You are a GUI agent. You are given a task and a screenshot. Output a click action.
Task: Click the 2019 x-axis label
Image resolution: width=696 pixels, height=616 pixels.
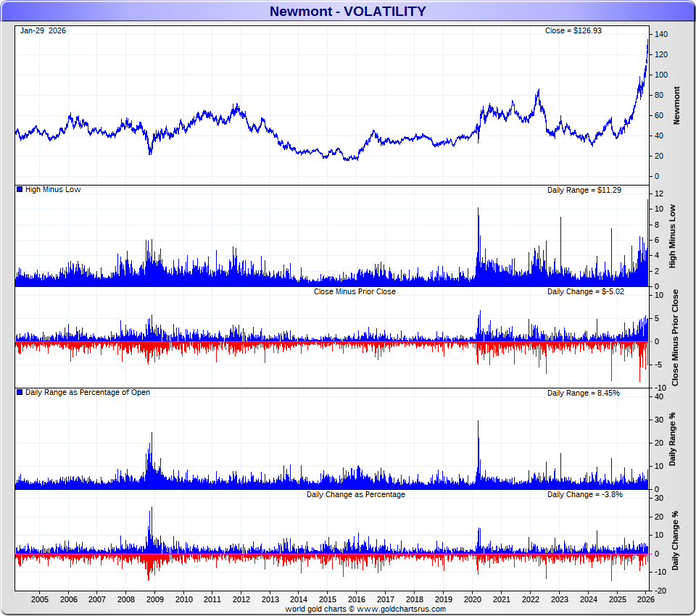click(x=444, y=599)
